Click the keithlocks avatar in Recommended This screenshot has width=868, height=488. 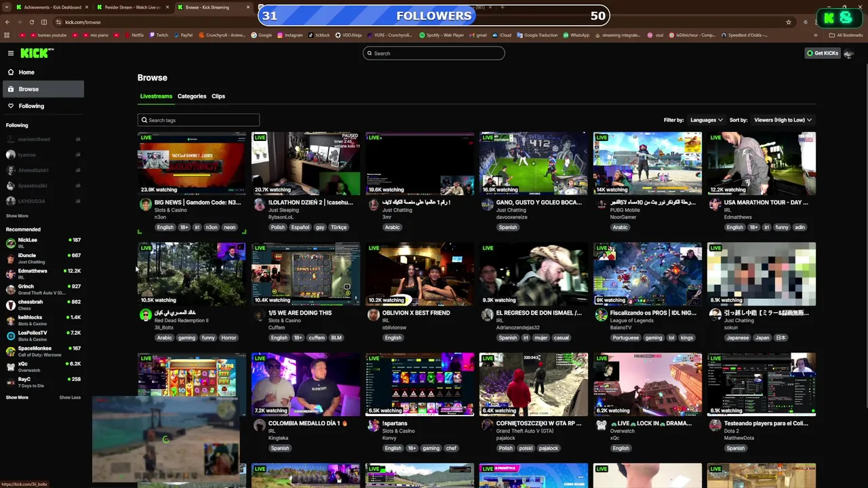11,320
